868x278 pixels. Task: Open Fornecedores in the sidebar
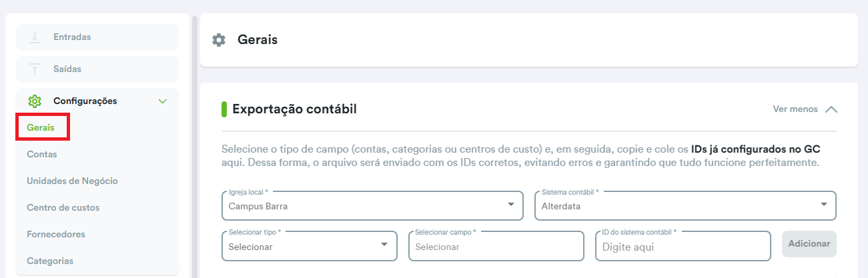(x=55, y=234)
